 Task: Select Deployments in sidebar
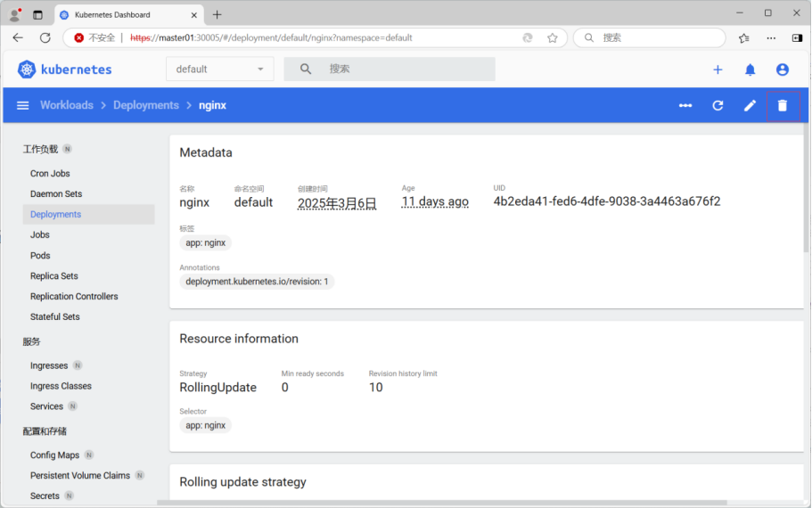click(x=88, y=215)
